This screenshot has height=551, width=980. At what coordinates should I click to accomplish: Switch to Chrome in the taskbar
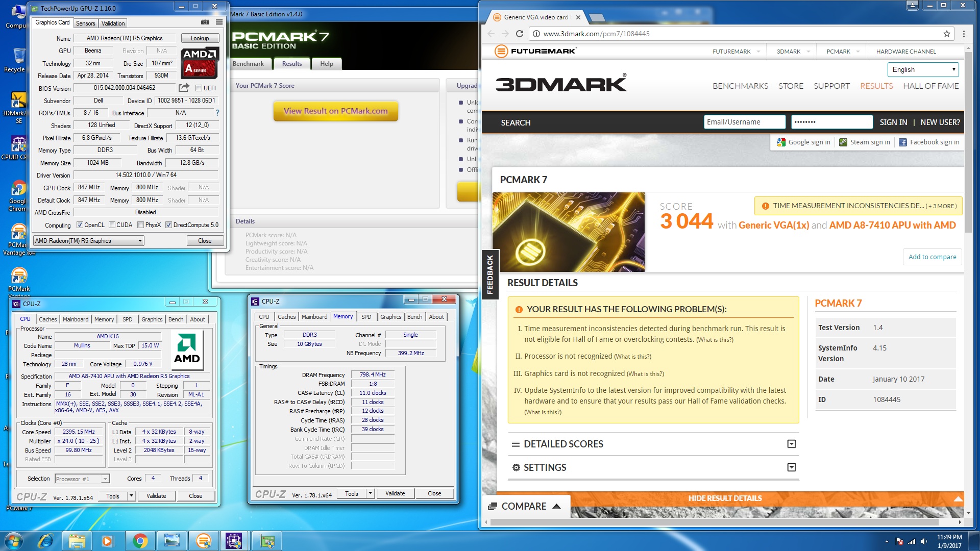[140, 541]
